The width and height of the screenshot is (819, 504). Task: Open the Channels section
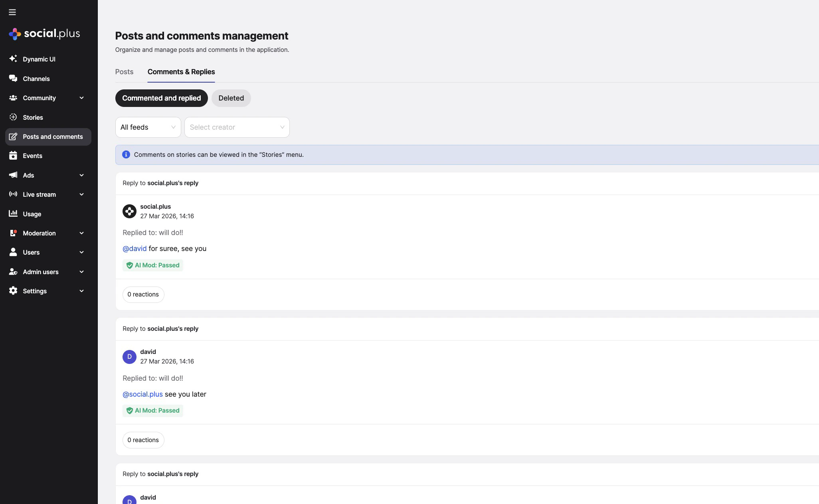[x=36, y=79]
